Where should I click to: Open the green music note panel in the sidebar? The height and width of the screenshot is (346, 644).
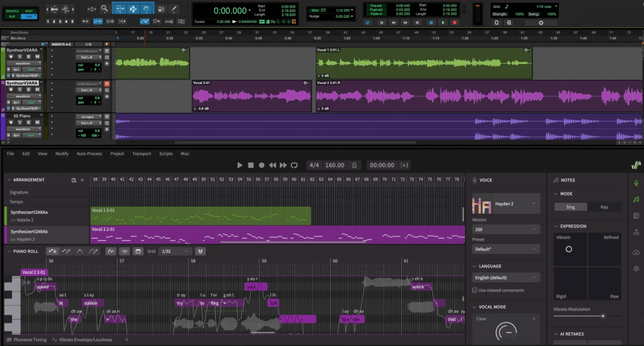tap(635, 199)
